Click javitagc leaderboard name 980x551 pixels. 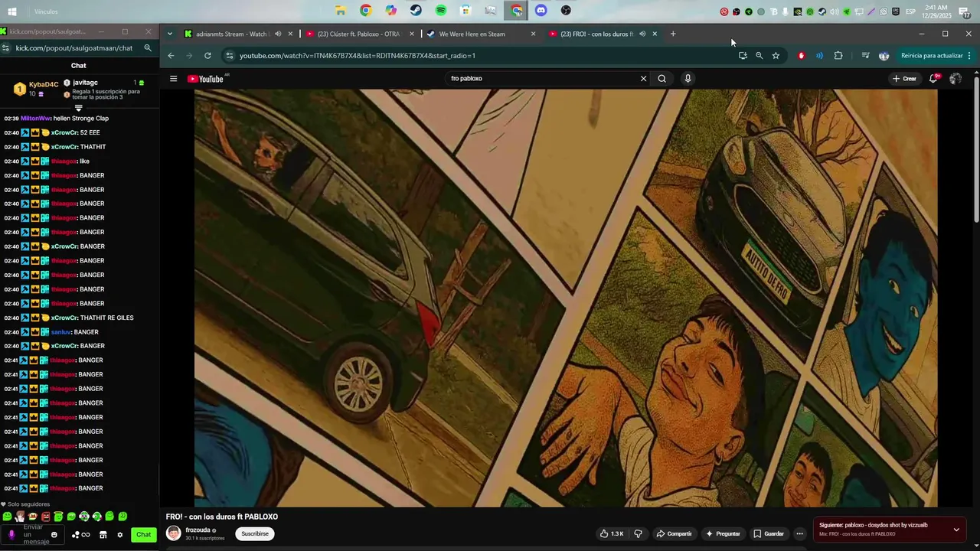pos(85,83)
